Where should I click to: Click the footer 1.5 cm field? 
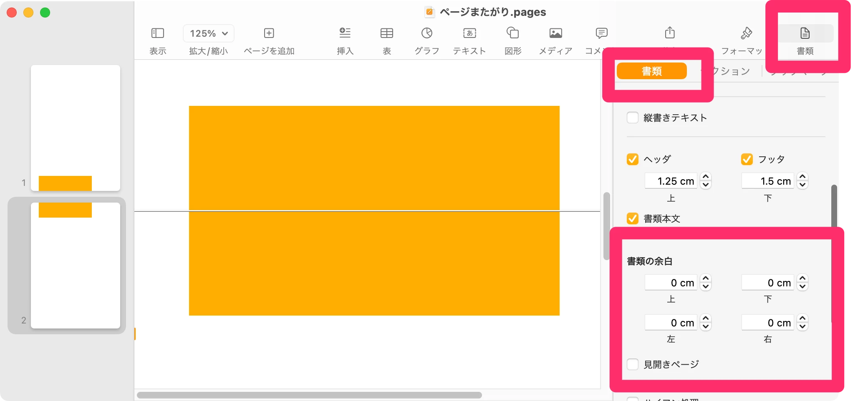(x=768, y=181)
